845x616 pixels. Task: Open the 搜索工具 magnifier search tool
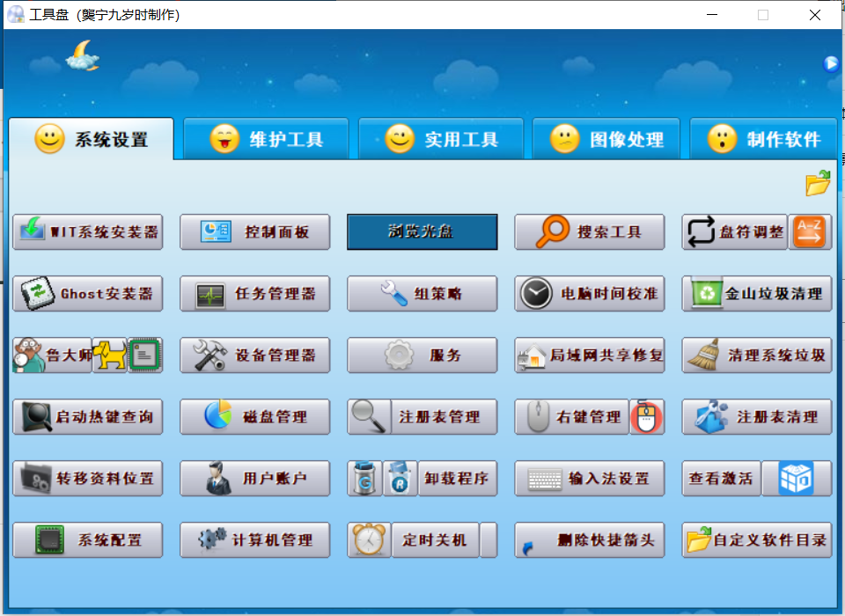point(589,231)
